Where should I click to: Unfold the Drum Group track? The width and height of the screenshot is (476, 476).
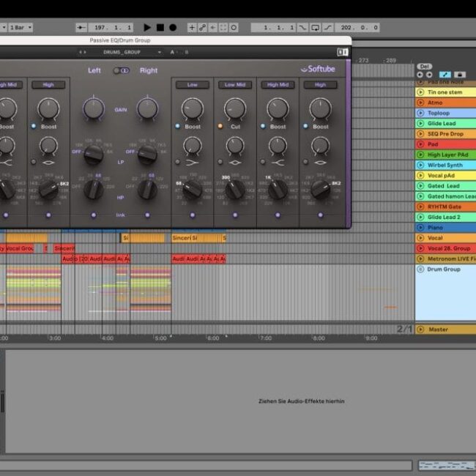pyautogui.click(x=420, y=269)
